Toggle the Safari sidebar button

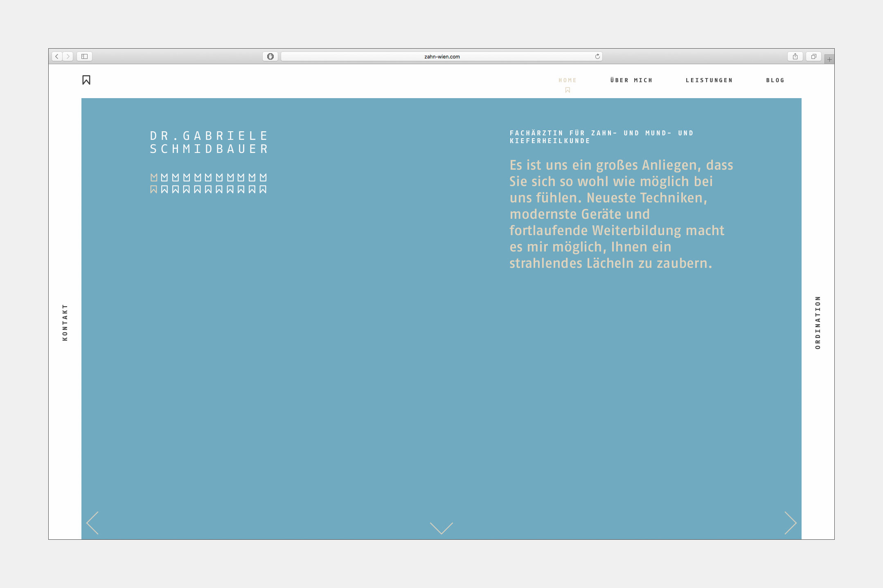84,56
